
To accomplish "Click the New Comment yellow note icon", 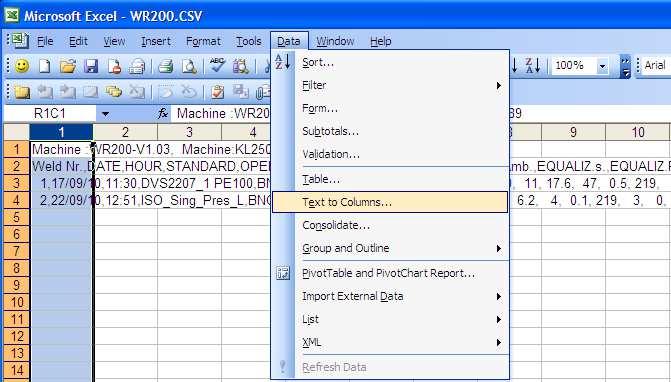I will (22, 92).
